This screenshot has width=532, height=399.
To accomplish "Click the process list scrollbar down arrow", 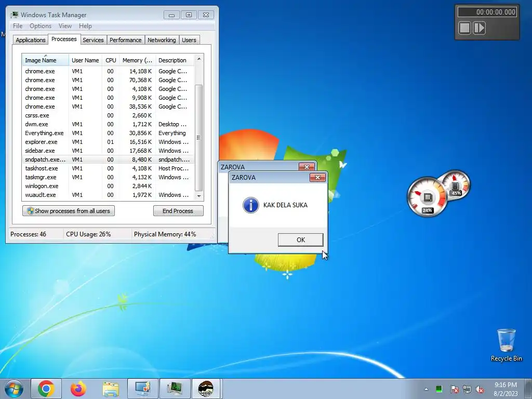I will pos(199,196).
